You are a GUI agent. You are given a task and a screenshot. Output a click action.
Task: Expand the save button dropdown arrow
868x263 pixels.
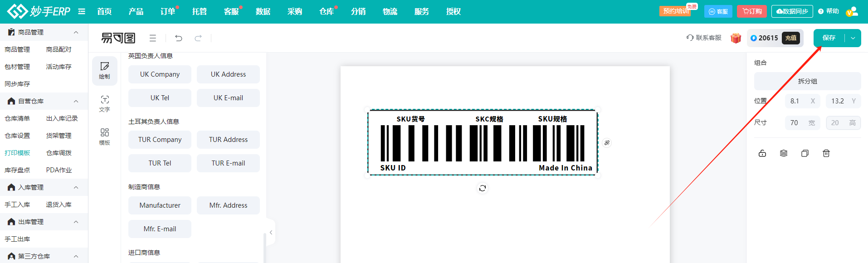tap(853, 38)
